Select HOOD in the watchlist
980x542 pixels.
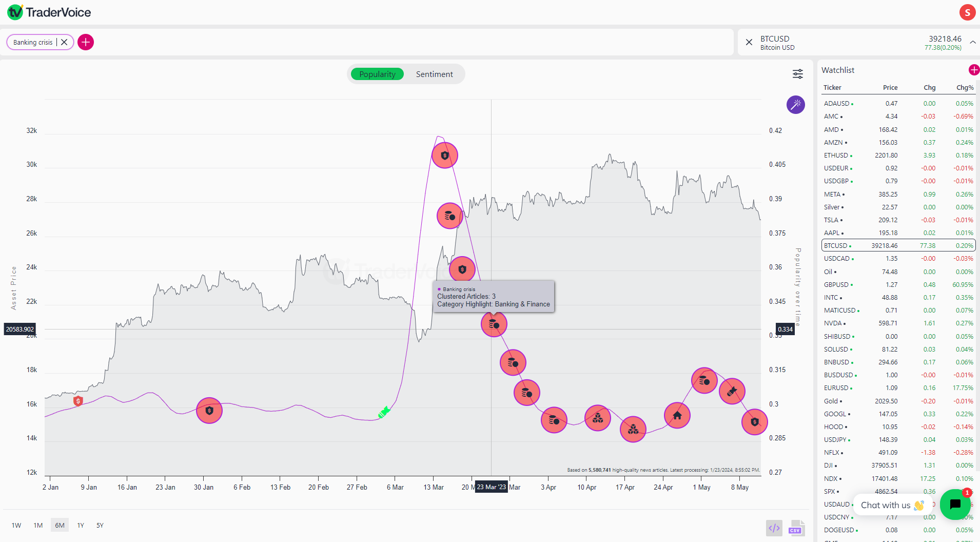898,427
